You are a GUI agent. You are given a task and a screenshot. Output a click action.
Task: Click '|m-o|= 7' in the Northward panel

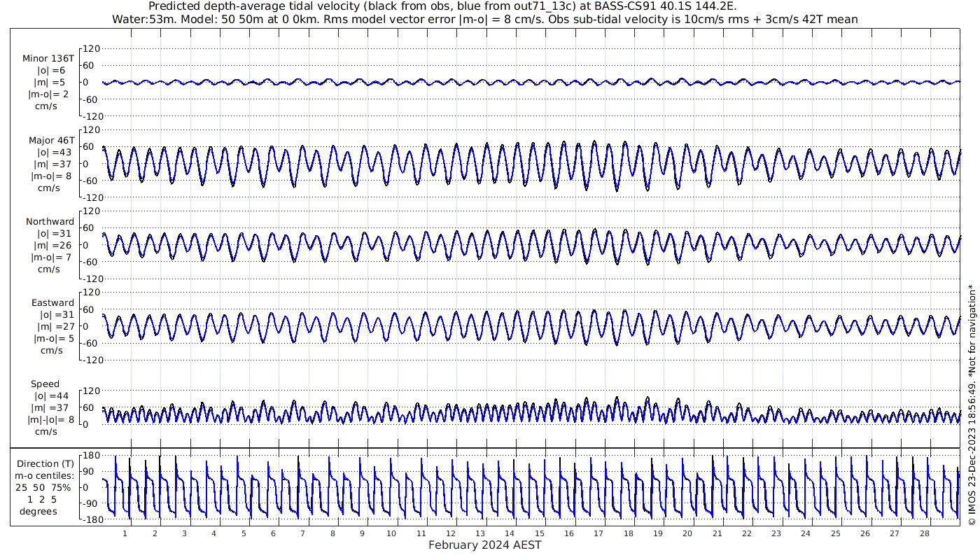(x=51, y=257)
